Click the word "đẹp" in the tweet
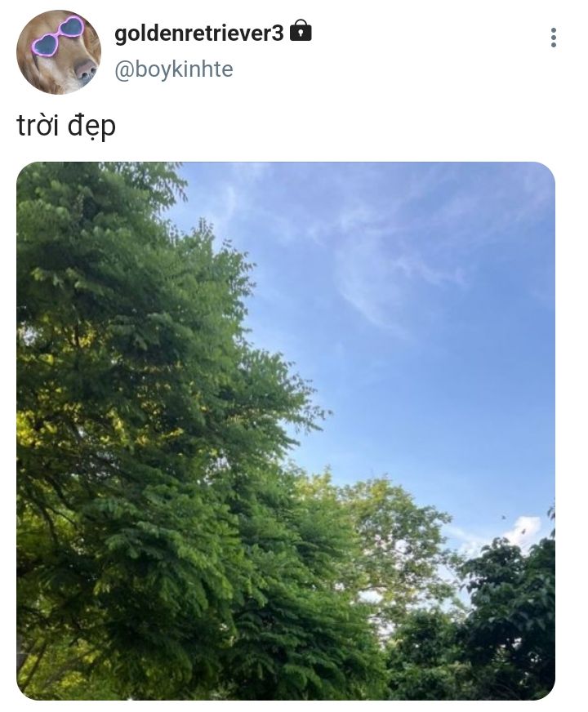 click(91, 127)
